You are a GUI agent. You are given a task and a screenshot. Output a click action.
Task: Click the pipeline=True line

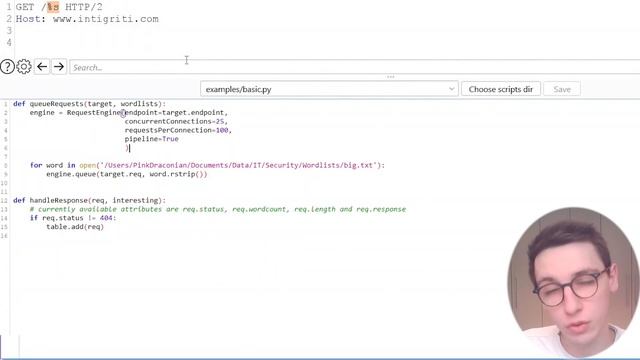point(151,139)
